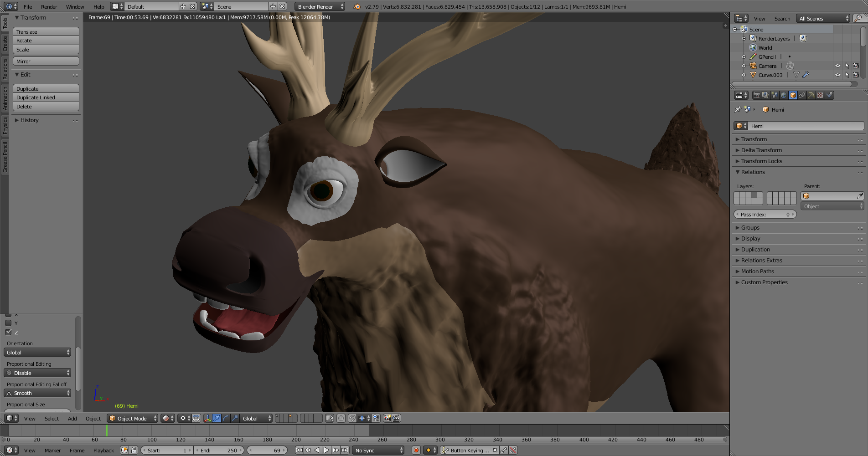The image size is (868, 456).
Task: Open the Render properties tab camera icon
Action: (757, 95)
